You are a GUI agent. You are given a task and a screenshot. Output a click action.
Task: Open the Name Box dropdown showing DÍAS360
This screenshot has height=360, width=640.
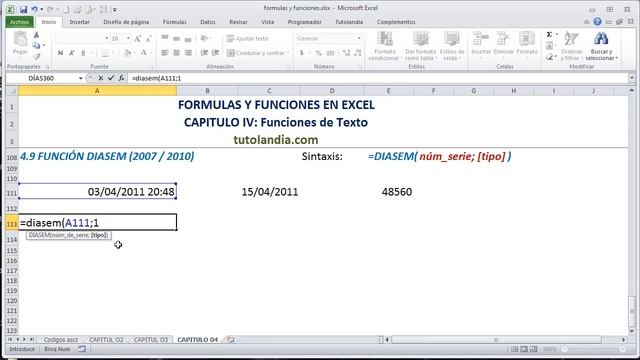point(80,78)
